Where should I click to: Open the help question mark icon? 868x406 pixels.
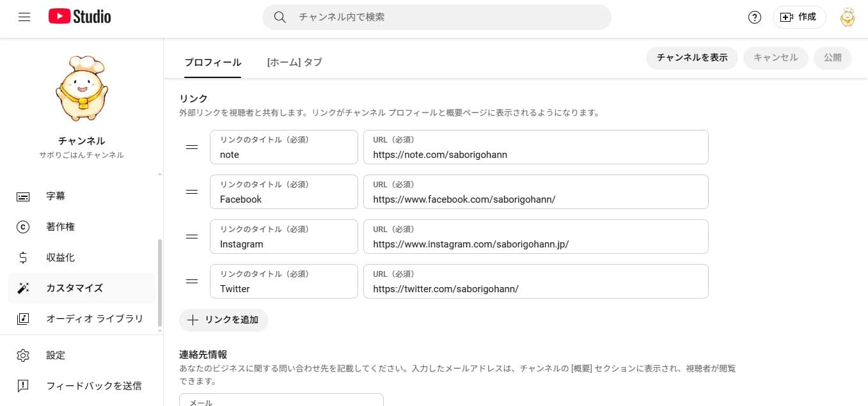(x=755, y=17)
